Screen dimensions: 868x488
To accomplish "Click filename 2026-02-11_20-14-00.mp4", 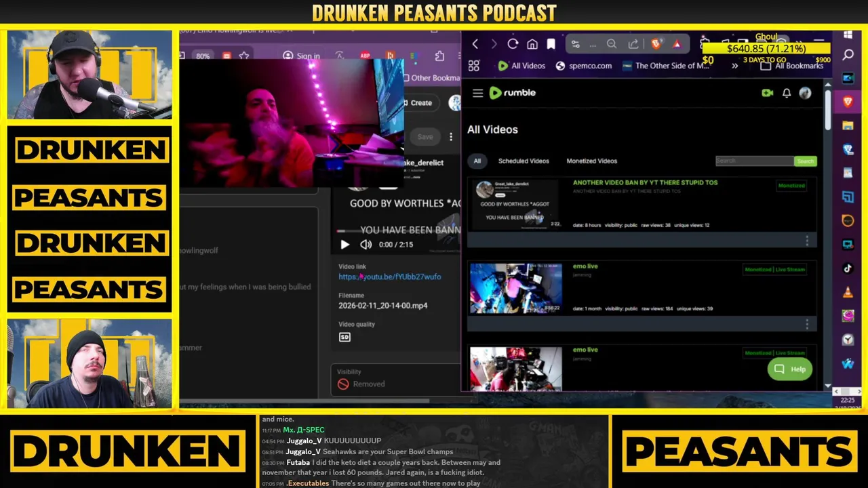I will click(x=383, y=306).
